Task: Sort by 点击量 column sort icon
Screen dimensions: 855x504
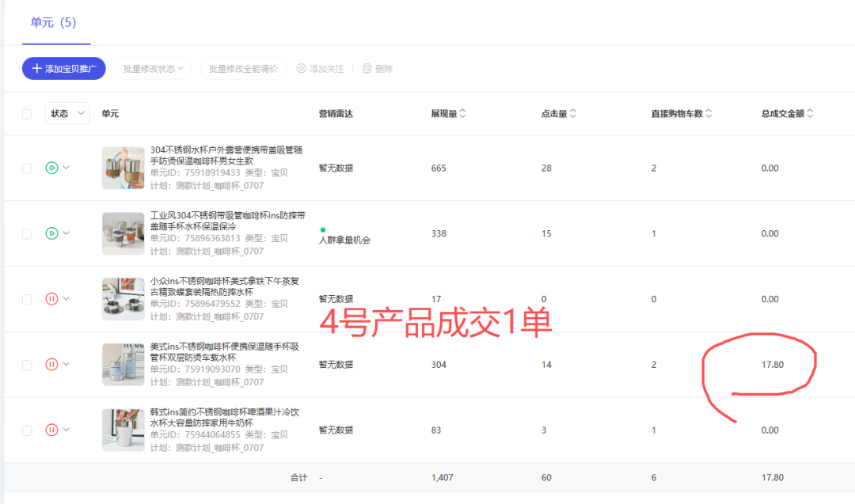Action: click(x=573, y=114)
